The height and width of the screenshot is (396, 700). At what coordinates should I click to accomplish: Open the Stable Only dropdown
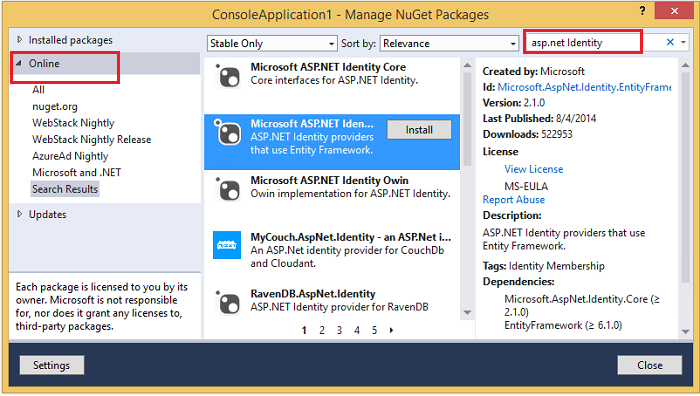click(272, 43)
